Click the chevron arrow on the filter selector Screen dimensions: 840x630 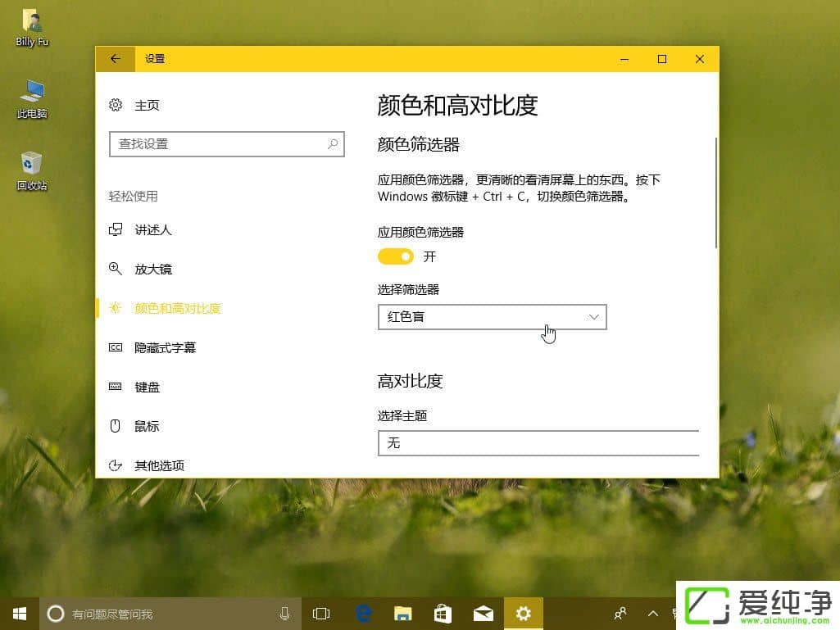(593, 317)
